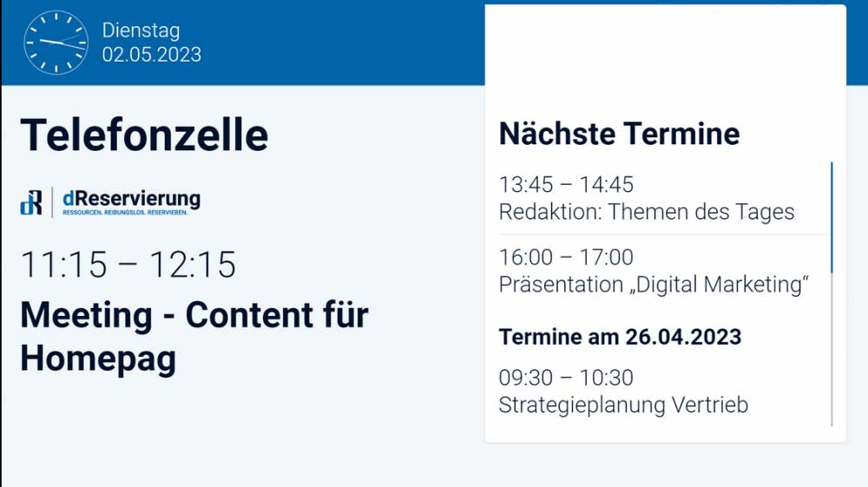Click the date 02.05.2023 in header
The image size is (868, 487).
point(151,55)
